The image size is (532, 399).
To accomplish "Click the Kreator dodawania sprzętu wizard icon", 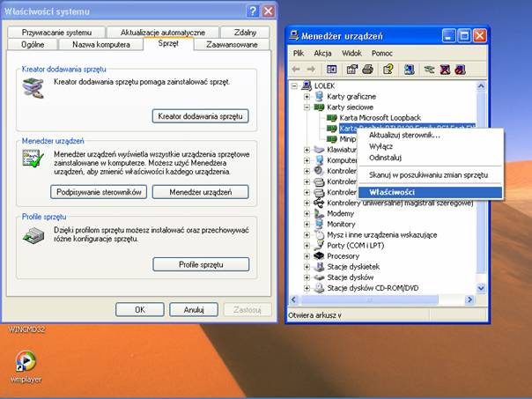I will click(x=33, y=88).
